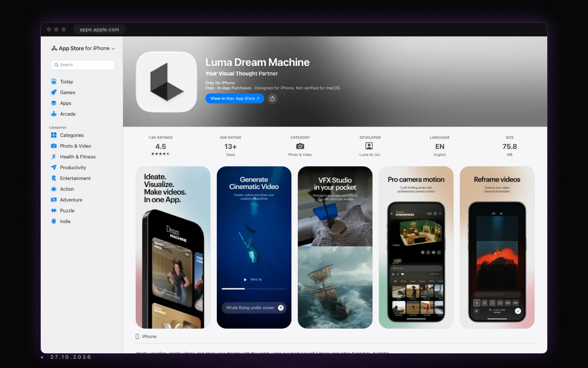
Task: Open the Apps menu item
Action: [x=66, y=103]
